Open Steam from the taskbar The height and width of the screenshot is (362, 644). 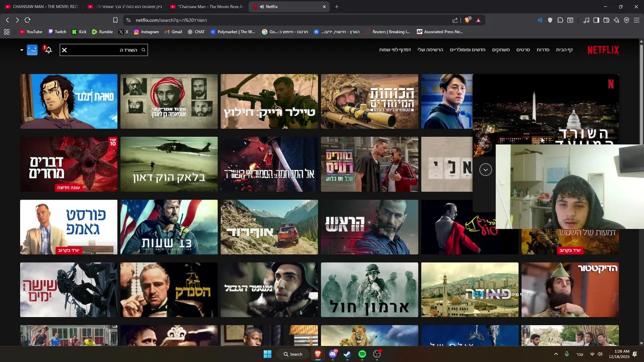point(347,354)
